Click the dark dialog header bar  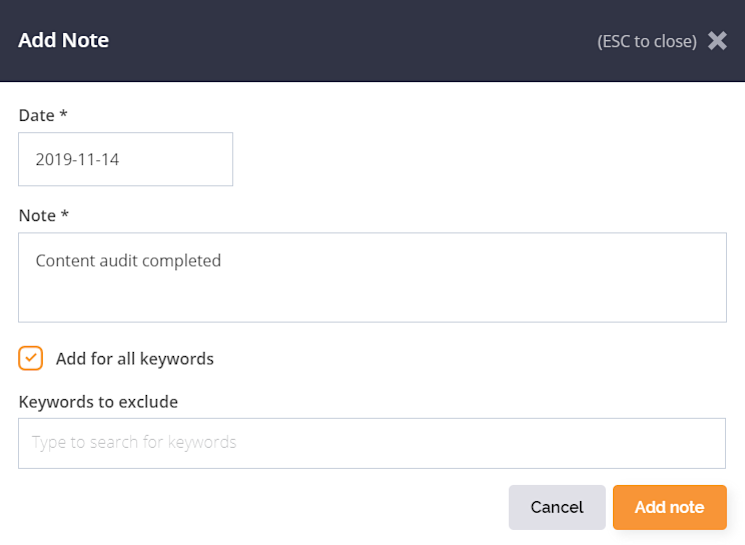tap(350, 41)
